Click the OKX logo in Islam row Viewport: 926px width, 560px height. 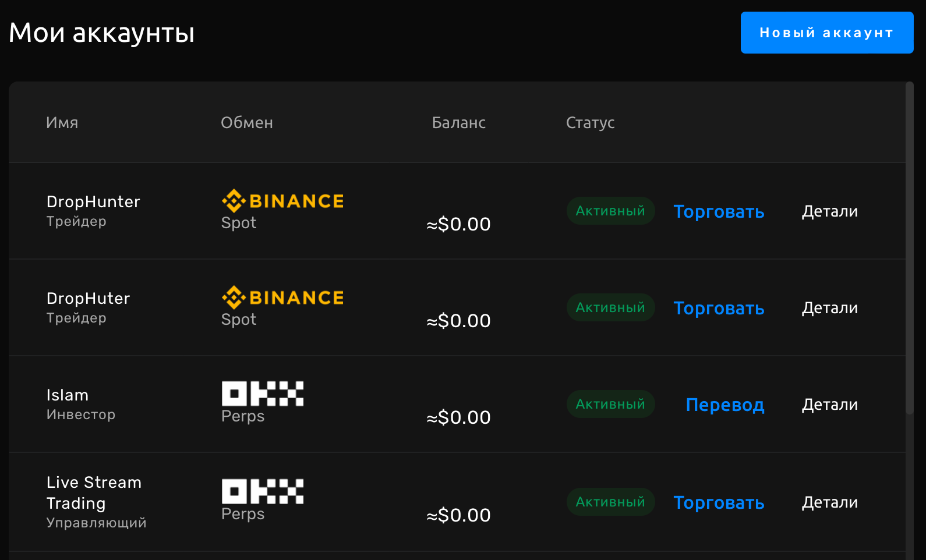263,394
